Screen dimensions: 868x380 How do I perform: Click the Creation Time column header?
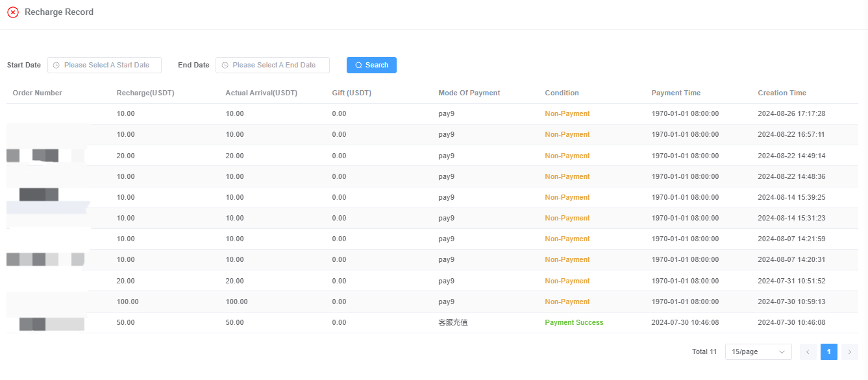782,93
